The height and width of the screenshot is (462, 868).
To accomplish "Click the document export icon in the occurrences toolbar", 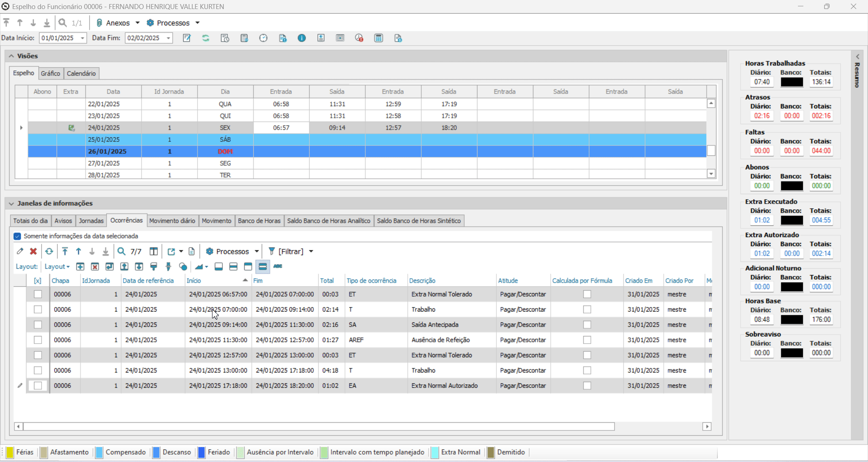I will pos(192,251).
